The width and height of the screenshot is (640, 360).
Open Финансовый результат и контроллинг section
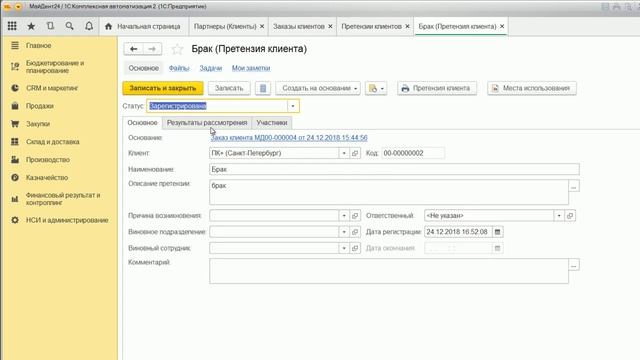point(63,199)
